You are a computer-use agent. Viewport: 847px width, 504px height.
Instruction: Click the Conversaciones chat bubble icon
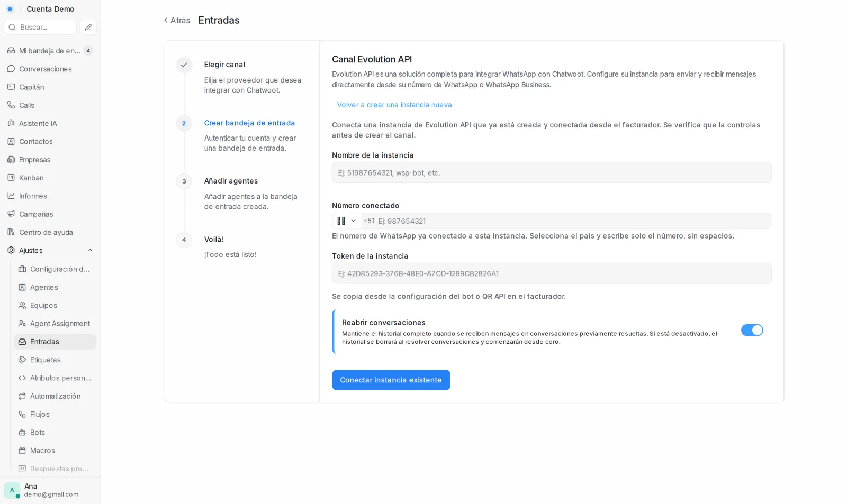pos(11,69)
